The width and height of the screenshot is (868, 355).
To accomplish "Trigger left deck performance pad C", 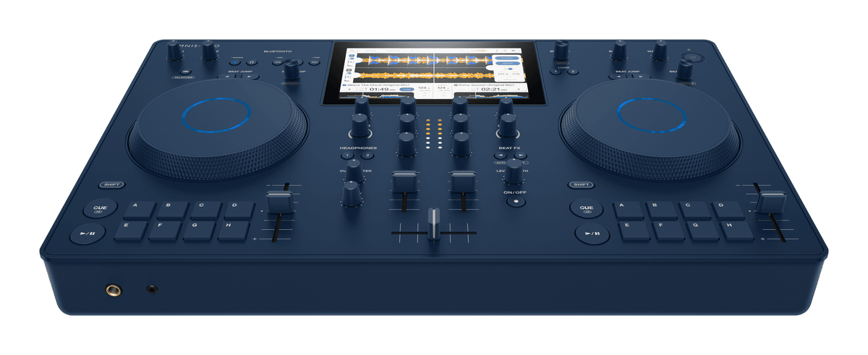I will click(x=206, y=210).
